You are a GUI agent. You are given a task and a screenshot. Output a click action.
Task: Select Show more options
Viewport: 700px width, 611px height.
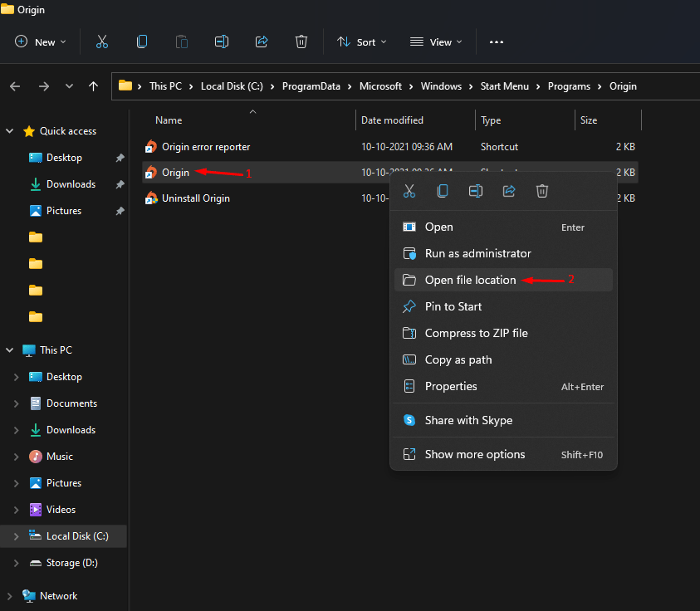503,454
